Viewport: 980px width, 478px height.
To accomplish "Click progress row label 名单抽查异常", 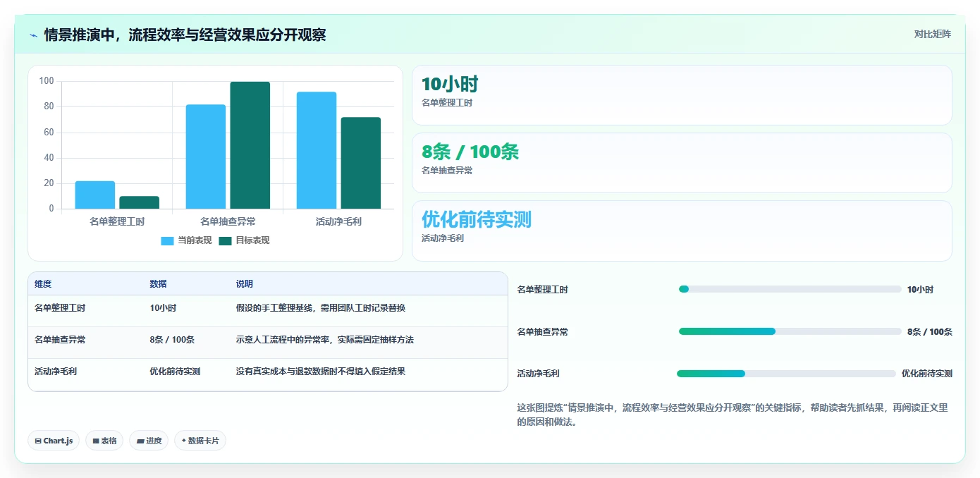I will (x=542, y=332).
